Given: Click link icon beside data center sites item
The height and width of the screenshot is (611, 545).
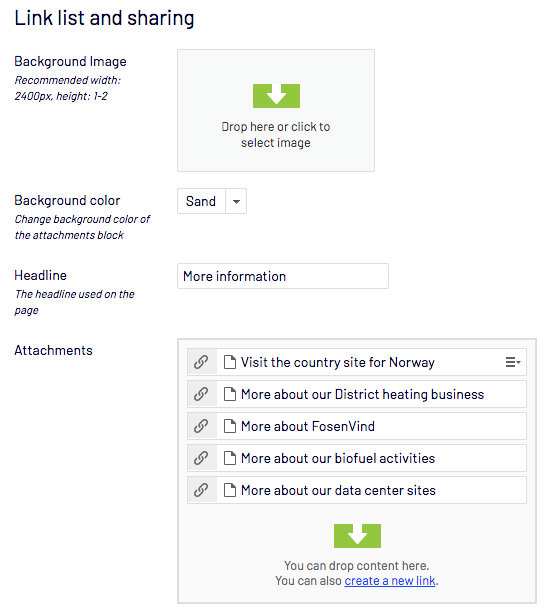Looking at the screenshot, I should coord(201,490).
